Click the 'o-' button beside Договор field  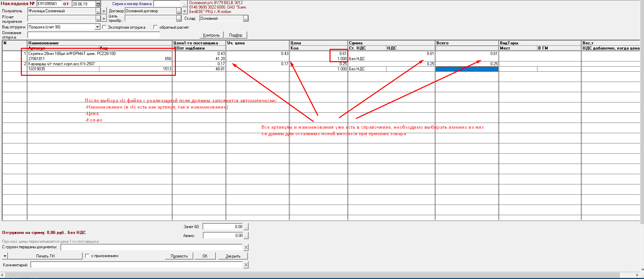tap(185, 11)
